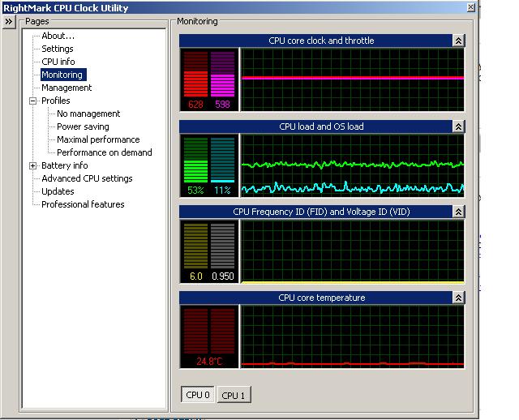
Task: Click the CPU core temperature header
Action: [315, 298]
